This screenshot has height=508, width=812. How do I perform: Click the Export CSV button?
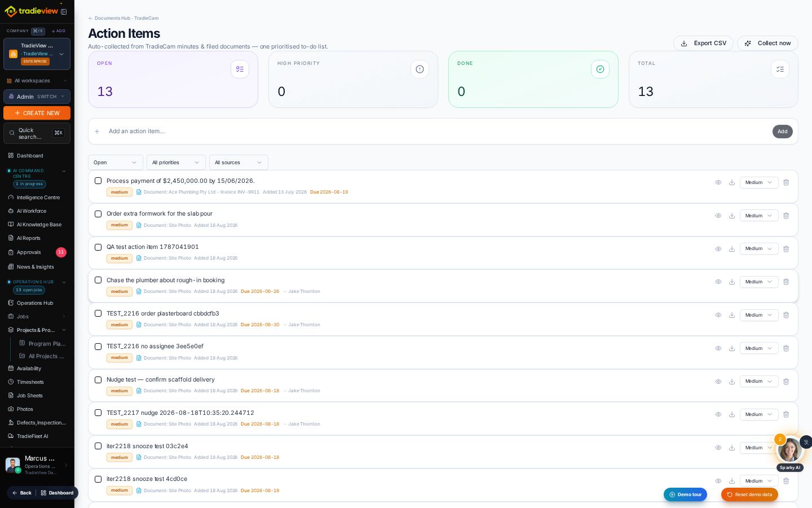[x=703, y=43]
